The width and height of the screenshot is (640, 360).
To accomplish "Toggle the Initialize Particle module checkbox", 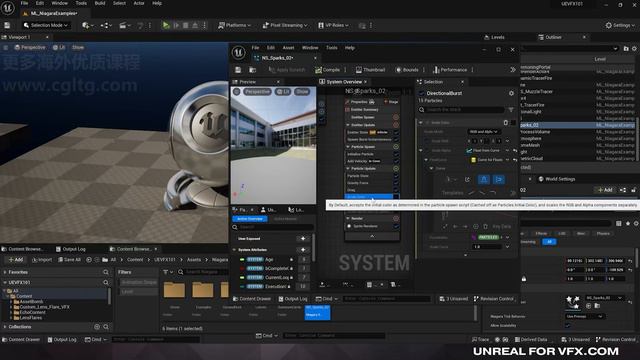I will coord(396,154).
